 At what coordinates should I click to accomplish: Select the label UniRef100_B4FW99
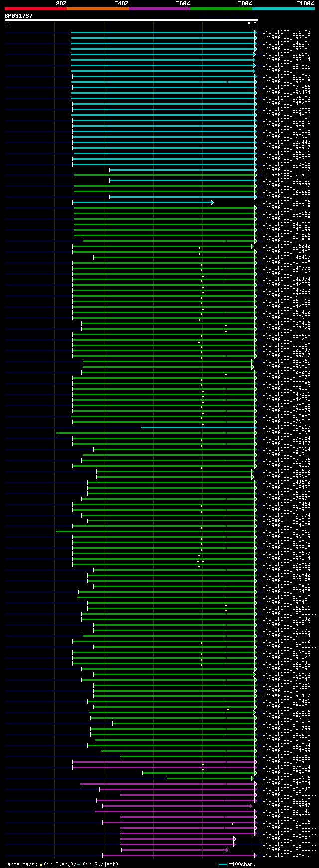[286, 230]
